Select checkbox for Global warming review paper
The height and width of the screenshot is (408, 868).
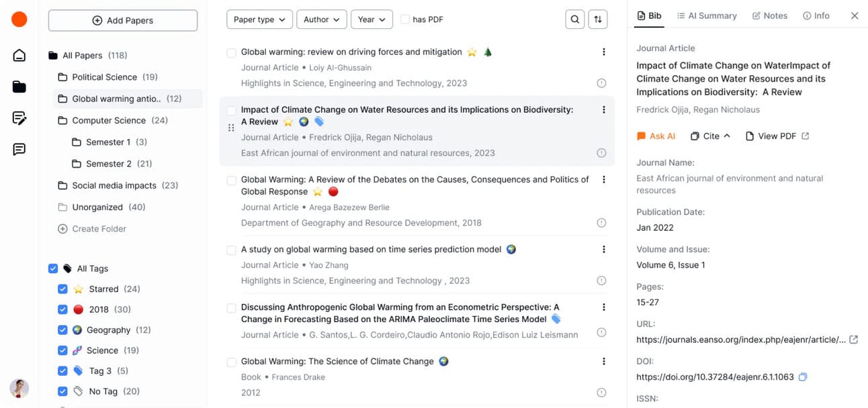pyautogui.click(x=231, y=52)
